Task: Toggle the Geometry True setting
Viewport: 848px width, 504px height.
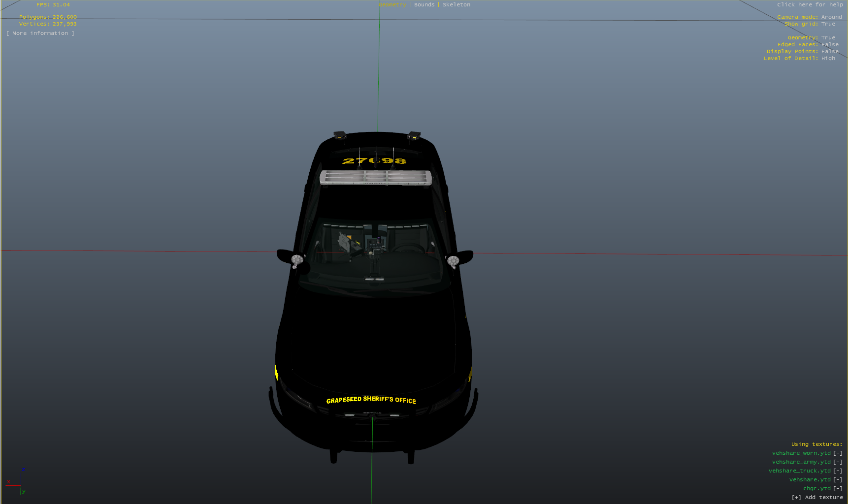Action: pos(828,38)
